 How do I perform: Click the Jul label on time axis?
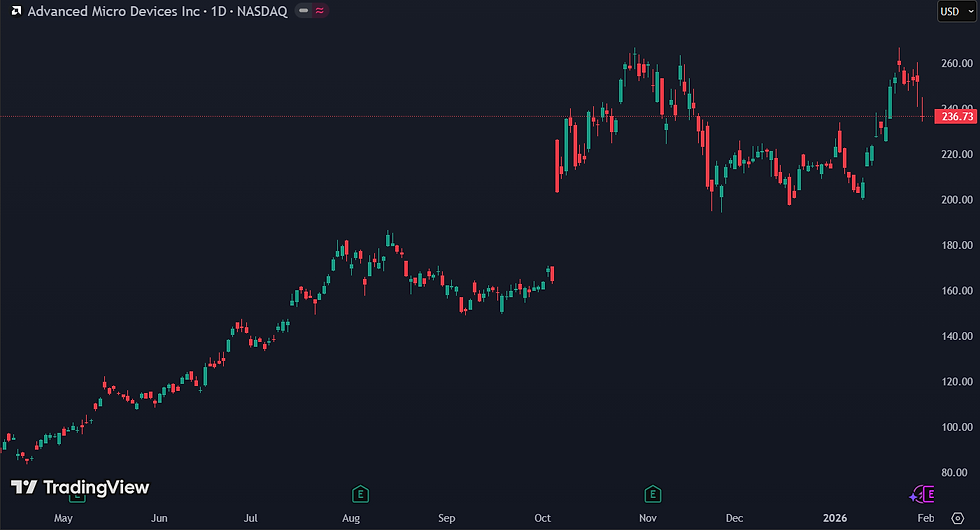[251, 518]
